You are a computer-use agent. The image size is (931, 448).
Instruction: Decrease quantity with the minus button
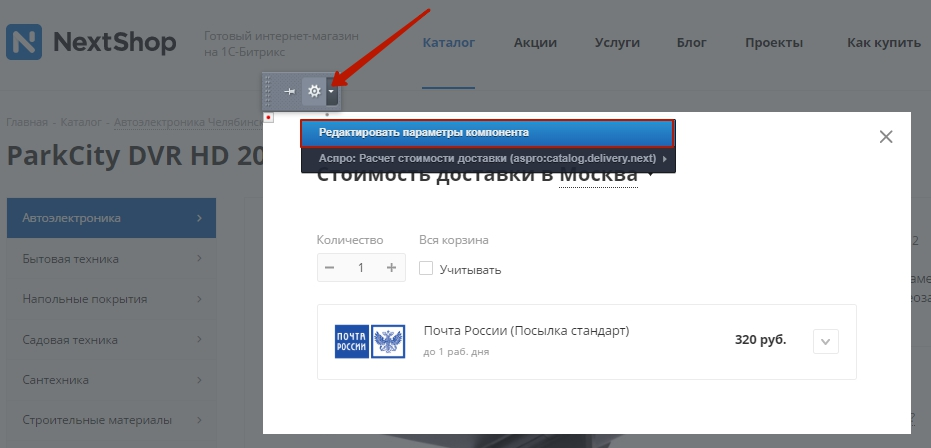(x=330, y=268)
